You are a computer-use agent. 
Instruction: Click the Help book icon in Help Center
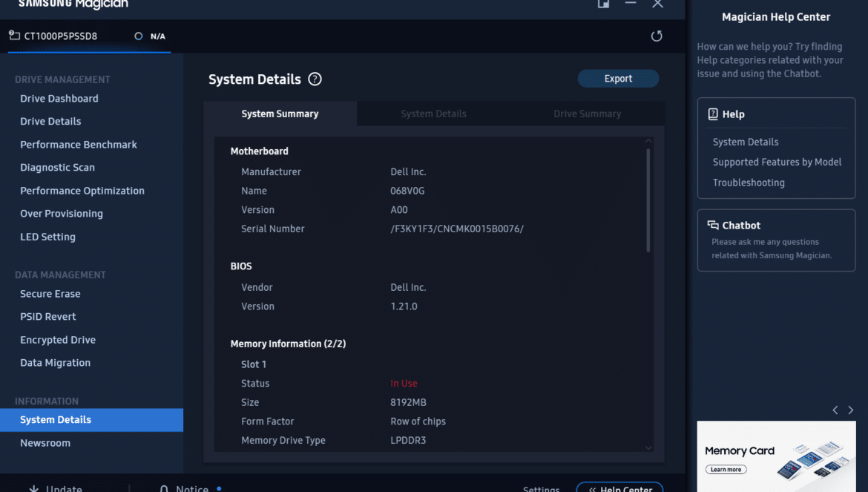point(713,114)
